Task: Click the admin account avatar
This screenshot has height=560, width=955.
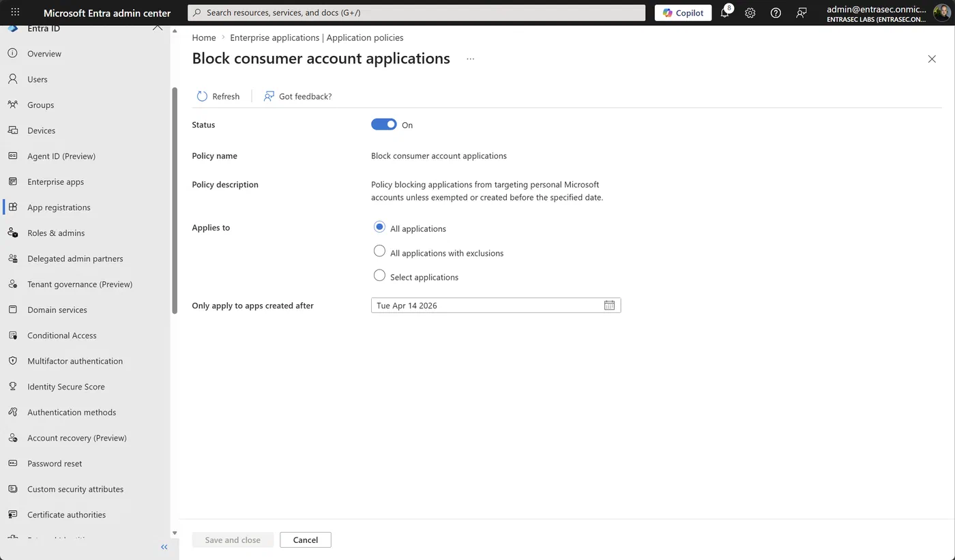Action: pyautogui.click(x=942, y=13)
